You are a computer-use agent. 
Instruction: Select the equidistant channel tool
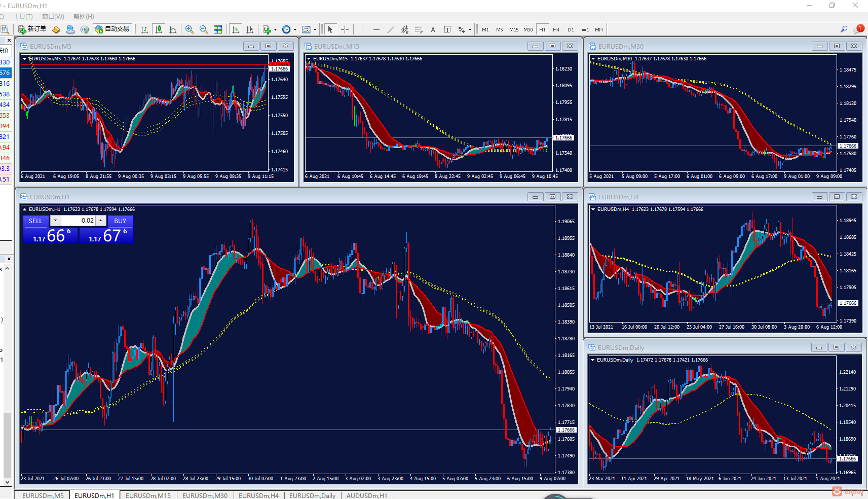coord(404,29)
